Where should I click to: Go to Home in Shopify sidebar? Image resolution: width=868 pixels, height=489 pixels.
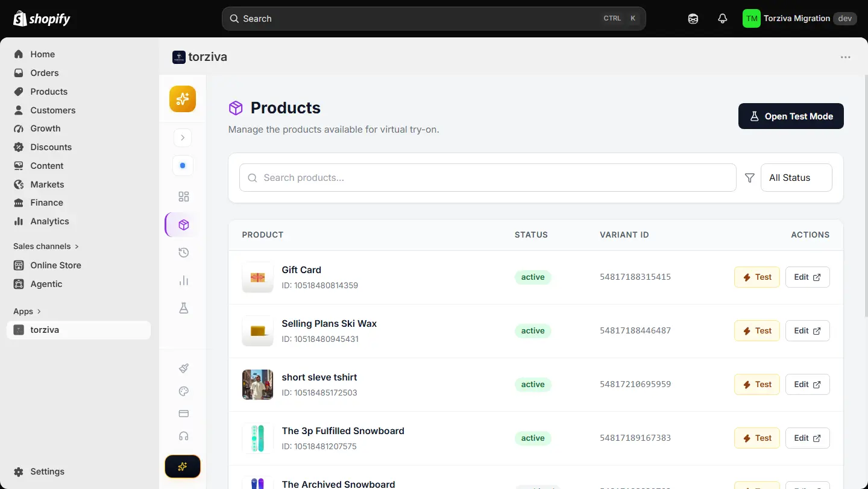(x=79, y=54)
